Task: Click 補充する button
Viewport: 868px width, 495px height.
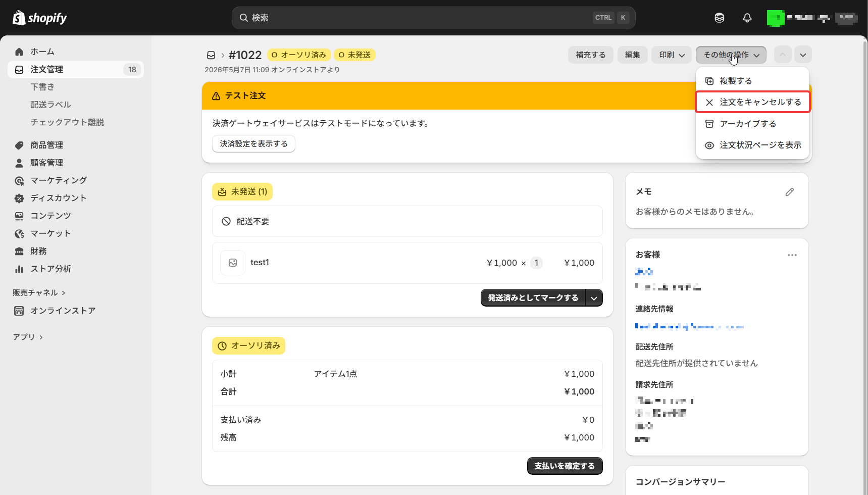Action: point(591,55)
